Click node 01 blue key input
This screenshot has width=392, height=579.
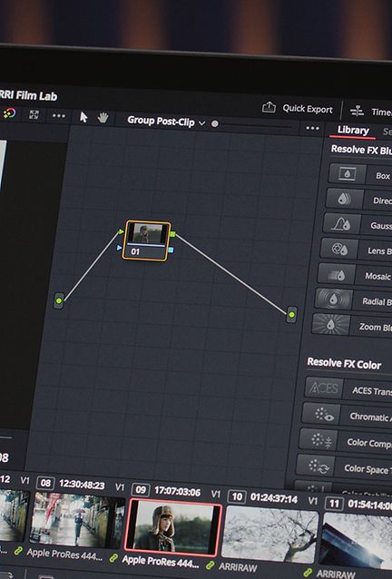119,248
